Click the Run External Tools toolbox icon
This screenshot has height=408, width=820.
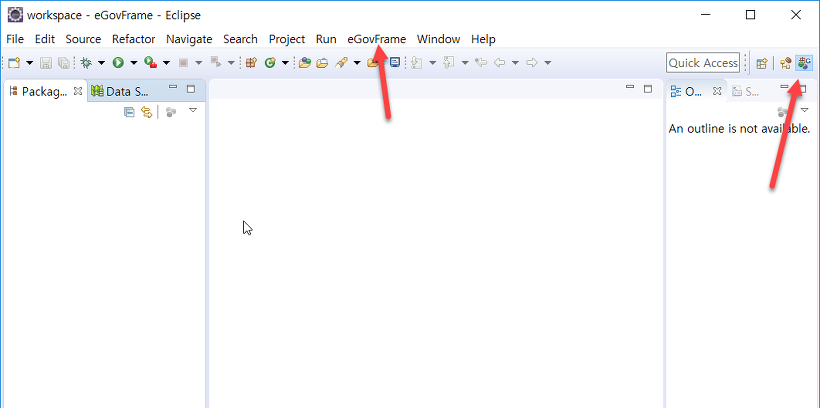tap(151, 63)
